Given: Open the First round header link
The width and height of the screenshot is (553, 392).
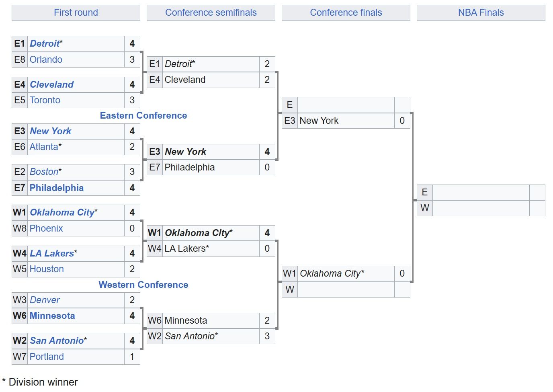Looking at the screenshot, I should click(x=76, y=12).
